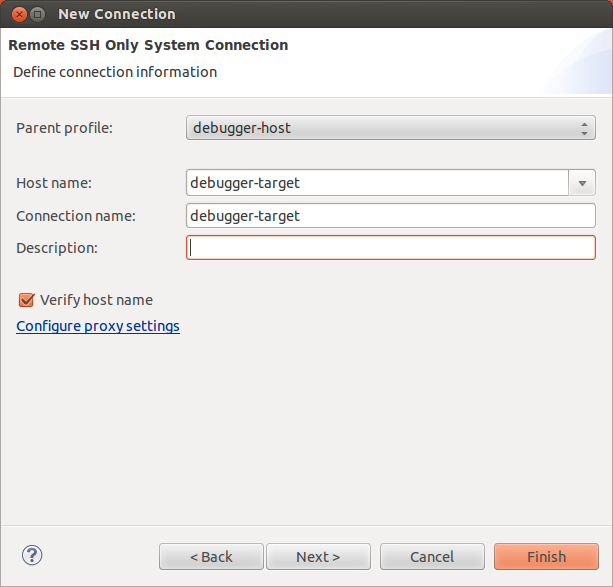Expand the Host name dropdown arrow
This screenshot has width=613, height=587.
[x=582, y=183]
